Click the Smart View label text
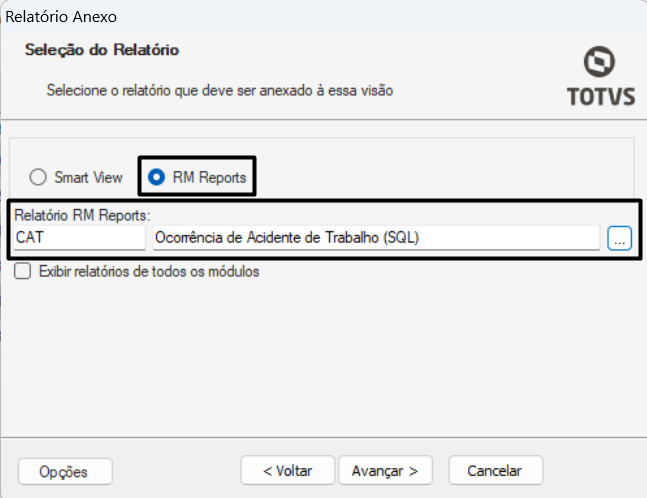 (88, 177)
